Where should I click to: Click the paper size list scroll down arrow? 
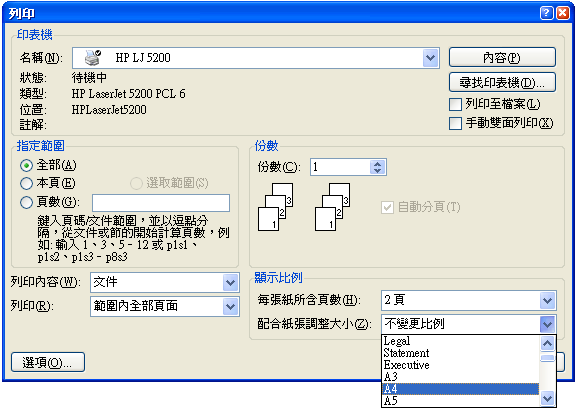[x=547, y=398]
